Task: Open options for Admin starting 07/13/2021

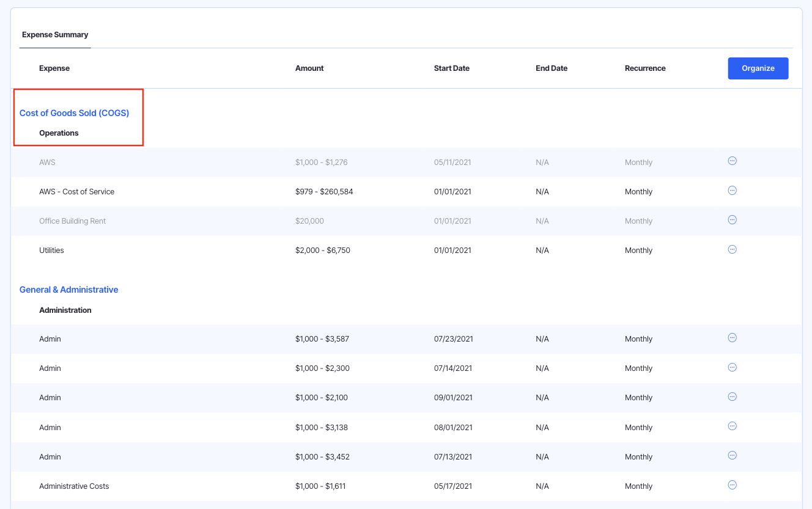Action: pos(732,455)
